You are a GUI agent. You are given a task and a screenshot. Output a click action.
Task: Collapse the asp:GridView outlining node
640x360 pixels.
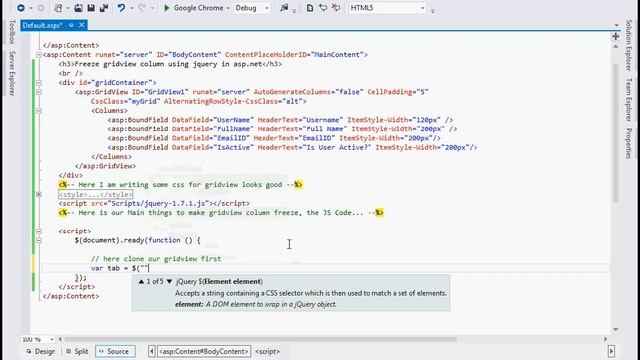click(x=38, y=92)
